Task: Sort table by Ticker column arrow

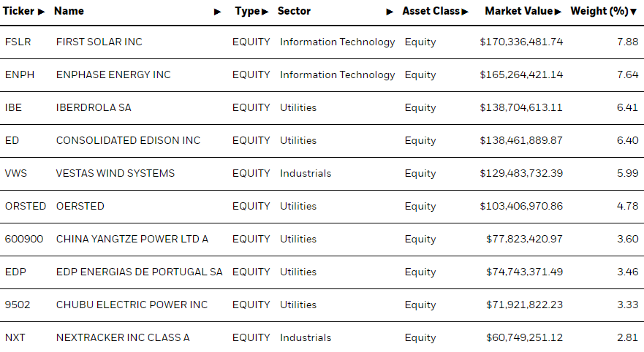Action: click(41, 12)
